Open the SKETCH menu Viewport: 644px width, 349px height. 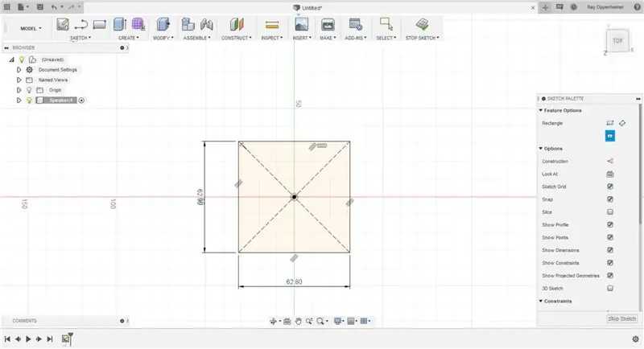point(80,38)
